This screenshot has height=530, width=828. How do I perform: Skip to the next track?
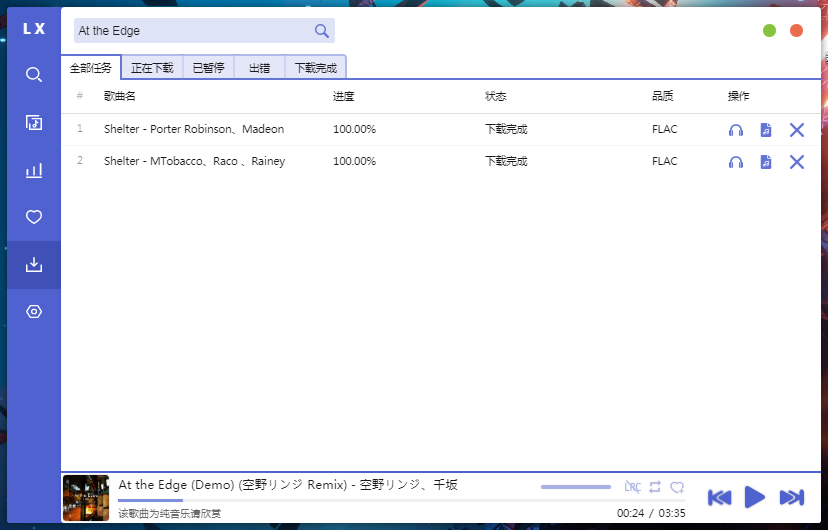(792, 497)
